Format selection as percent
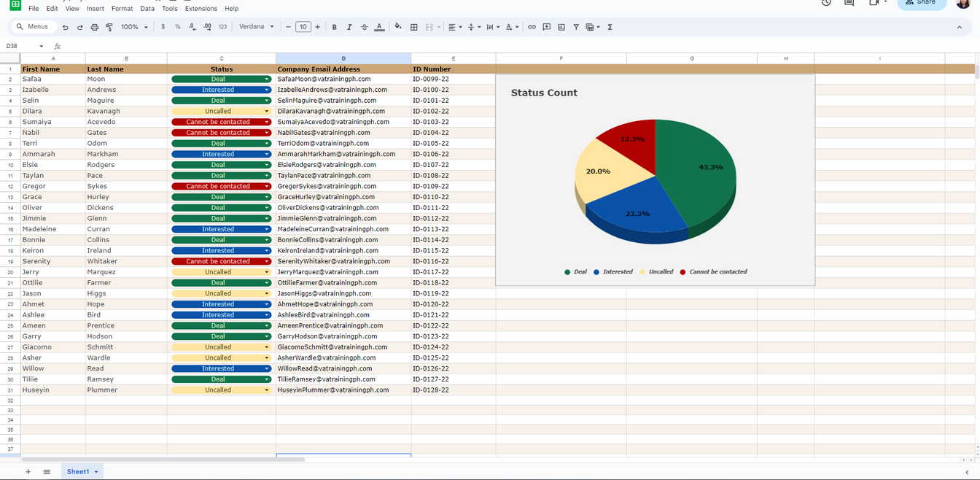Image resolution: width=980 pixels, height=480 pixels. click(x=178, y=27)
